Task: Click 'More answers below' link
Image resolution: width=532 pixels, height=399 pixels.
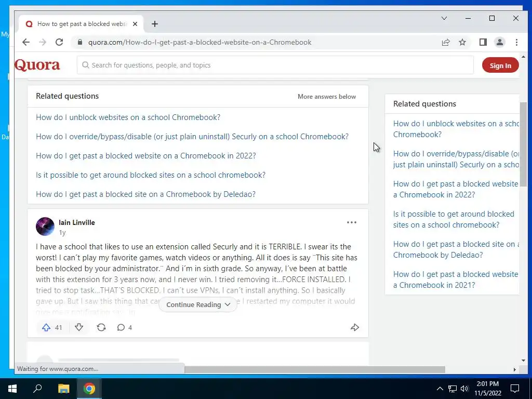Action: pos(327,97)
